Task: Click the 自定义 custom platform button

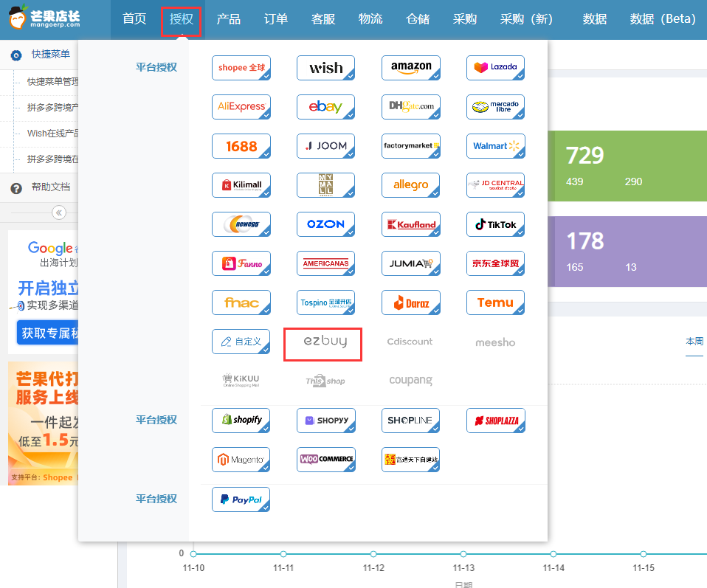Action: coord(241,342)
